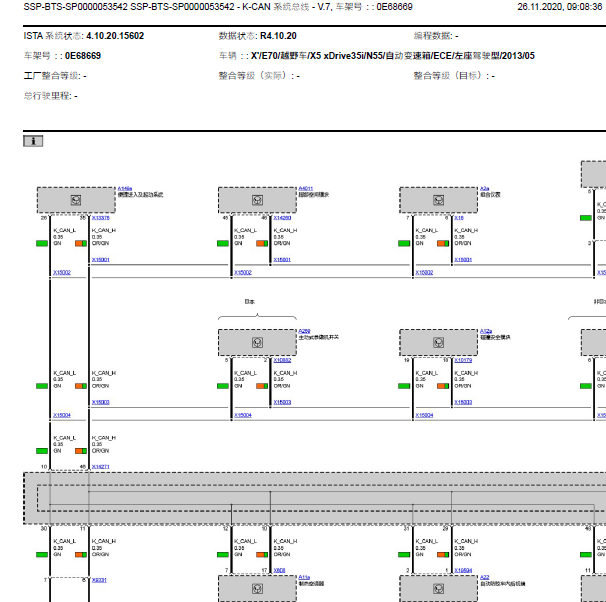Follow the X14260 connector link
The height and width of the screenshot is (602, 606).
click(282, 218)
